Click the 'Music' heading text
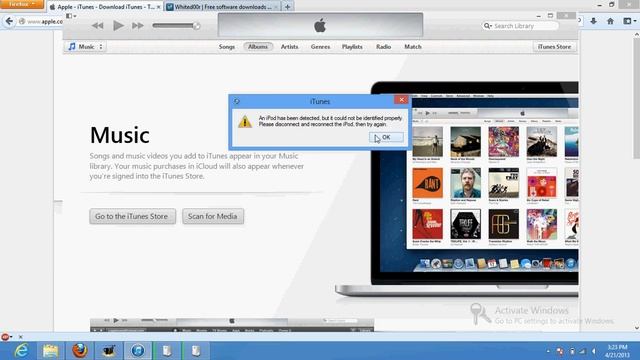The image size is (640, 360). (120, 135)
